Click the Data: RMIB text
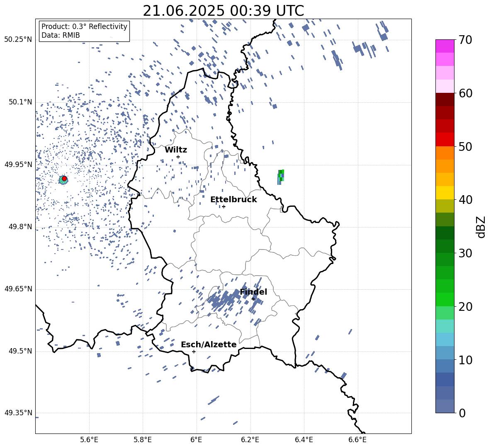491x448 pixels. (x=61, y=35)
